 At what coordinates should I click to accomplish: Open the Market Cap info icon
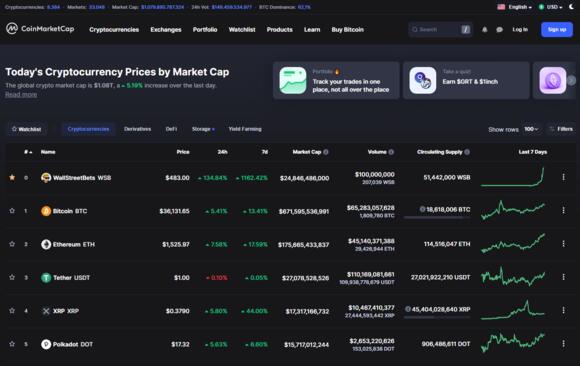(326, 152)
